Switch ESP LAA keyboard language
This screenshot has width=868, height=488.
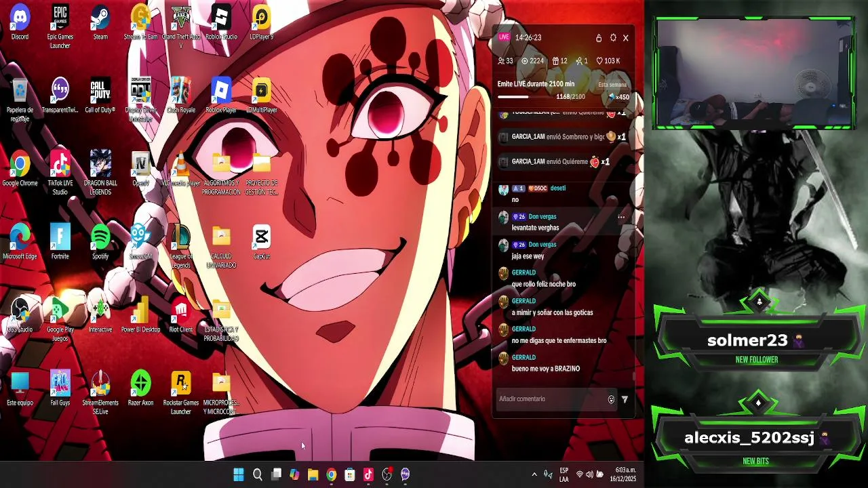tap(564, 474)
